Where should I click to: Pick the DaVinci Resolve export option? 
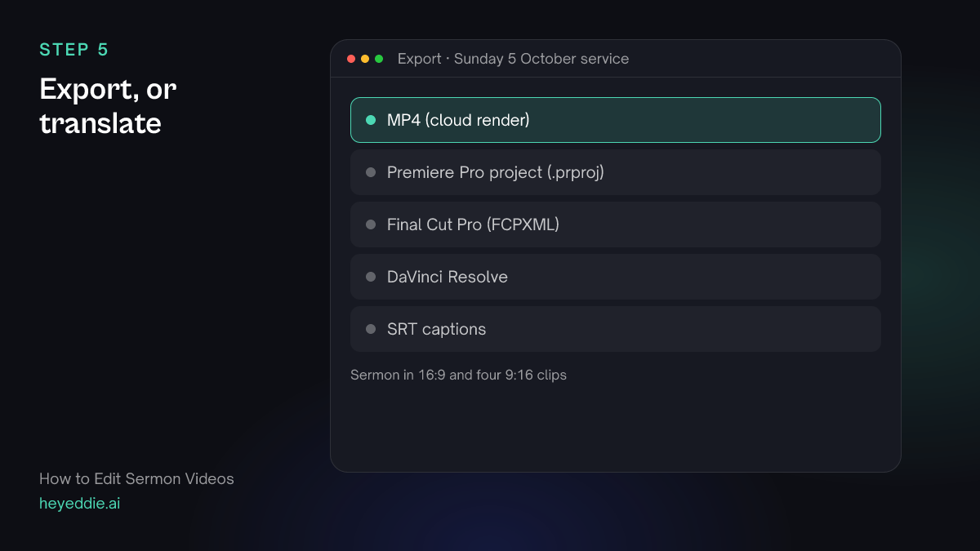point(616,277)
